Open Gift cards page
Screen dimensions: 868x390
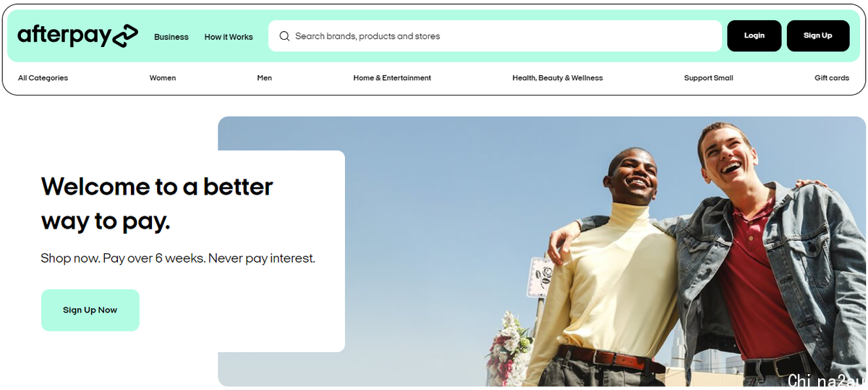[832, 78]
